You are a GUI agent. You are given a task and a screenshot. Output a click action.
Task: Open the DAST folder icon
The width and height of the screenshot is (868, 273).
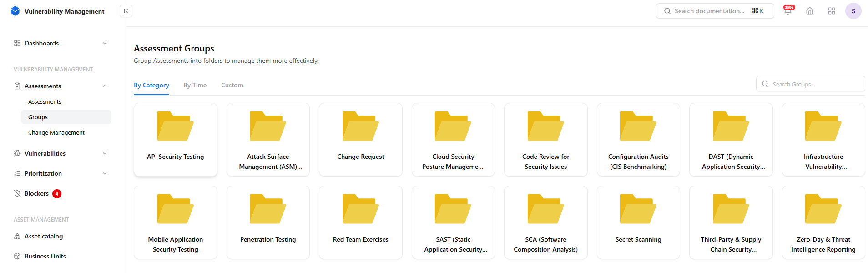731,126
